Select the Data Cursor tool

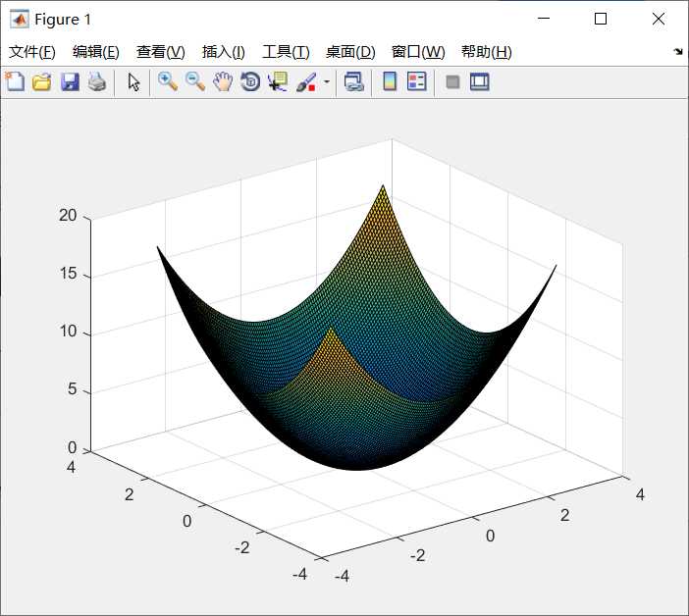(x=278, y=81)
